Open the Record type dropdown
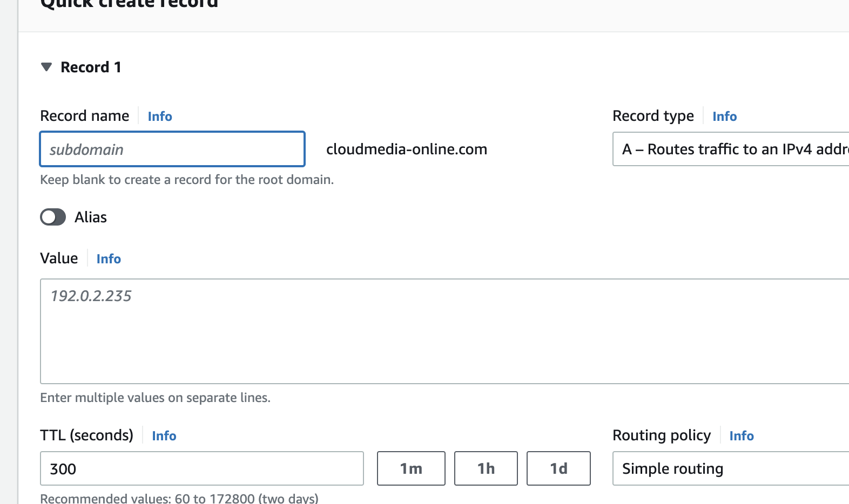The image size is (849, 504). 730,149
